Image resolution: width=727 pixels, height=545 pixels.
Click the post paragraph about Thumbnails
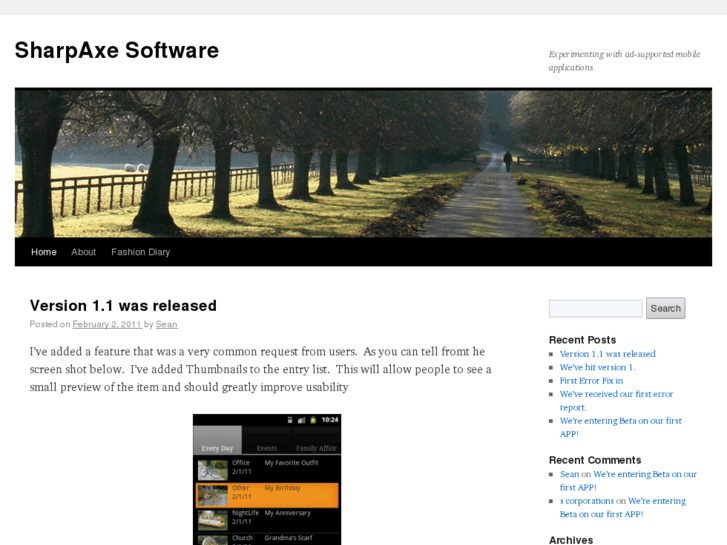261,369
